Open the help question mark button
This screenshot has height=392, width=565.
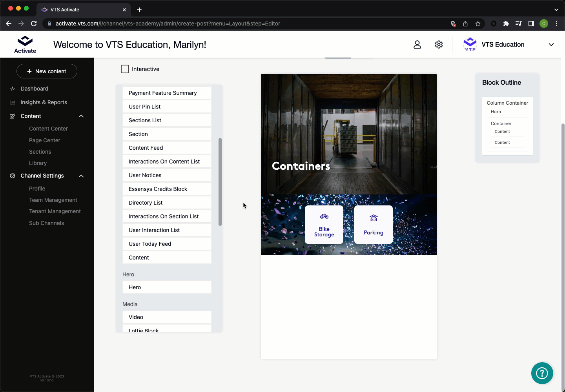click(x=542, y=373)
